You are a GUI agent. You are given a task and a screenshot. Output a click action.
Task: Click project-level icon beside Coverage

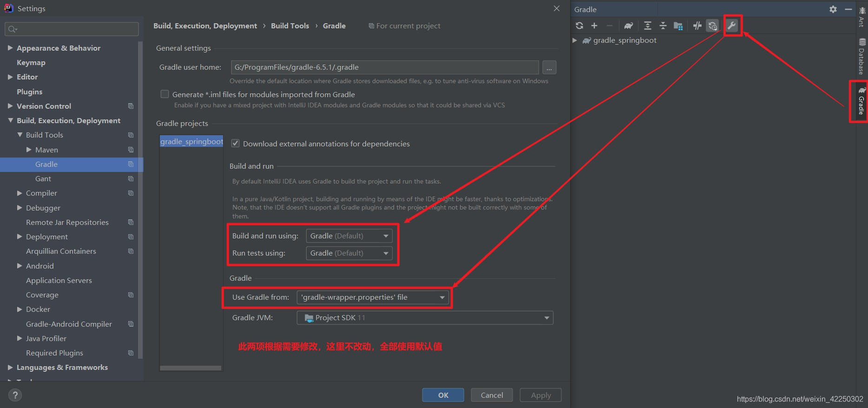131,295
